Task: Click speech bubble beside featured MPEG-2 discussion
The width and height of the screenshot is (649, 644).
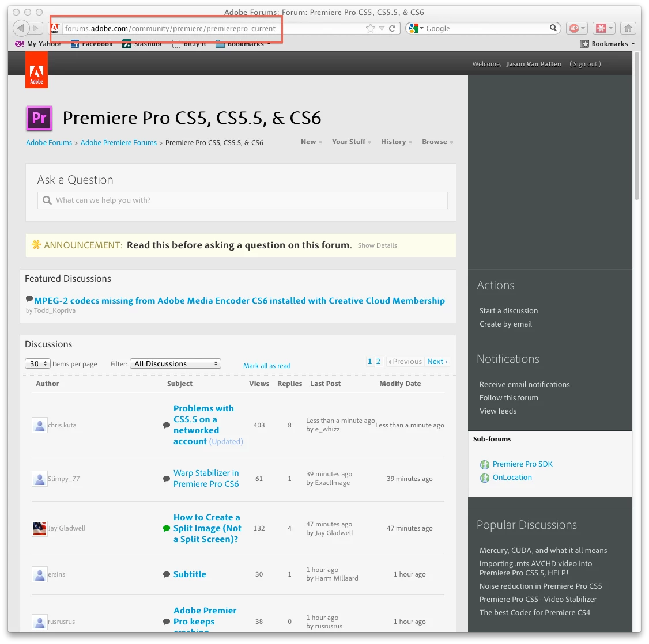Action: coord(29,298)
